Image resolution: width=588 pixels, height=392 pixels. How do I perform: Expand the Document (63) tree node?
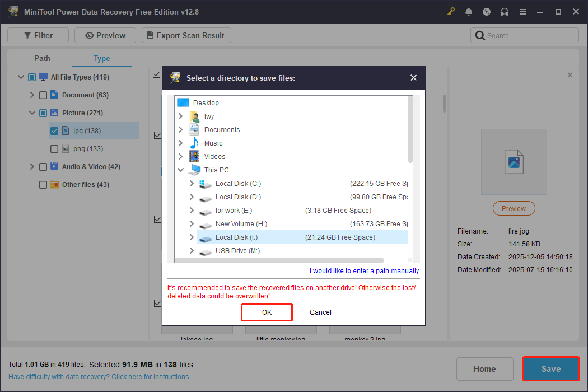pos(32,95)
